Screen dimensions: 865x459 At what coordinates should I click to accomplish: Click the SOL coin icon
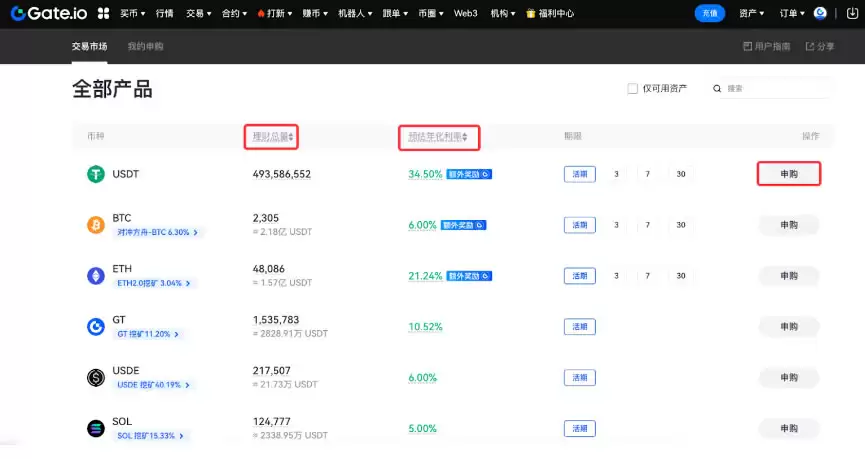[x=96, y=428]
